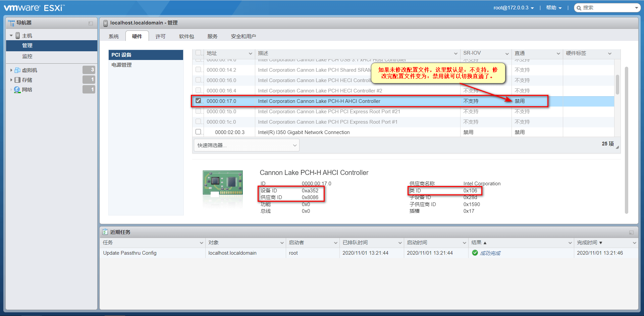
Task: Select the Hardware tab
Action: pos(137,36)
